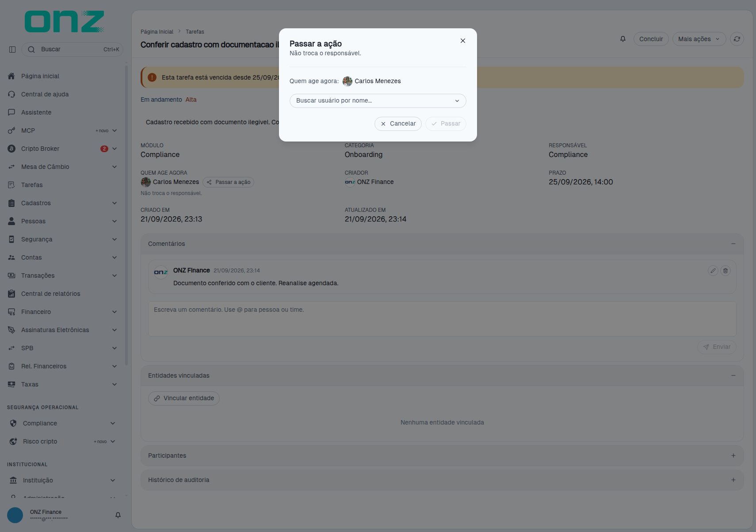The width and height of the screenshot is (756, 532).
Task: Click the disabled Passar button
Action: point(446,124)
